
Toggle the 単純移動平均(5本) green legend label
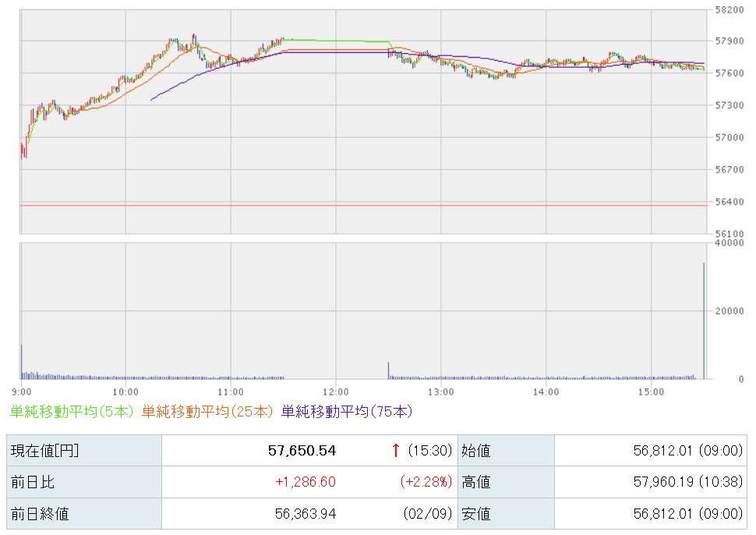[72, 410]
